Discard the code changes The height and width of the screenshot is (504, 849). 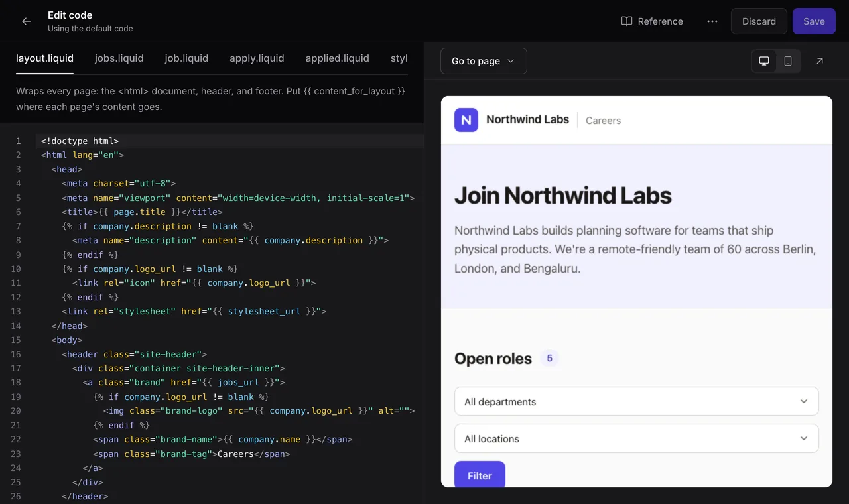pyautogui.click(x=759, y=21)
